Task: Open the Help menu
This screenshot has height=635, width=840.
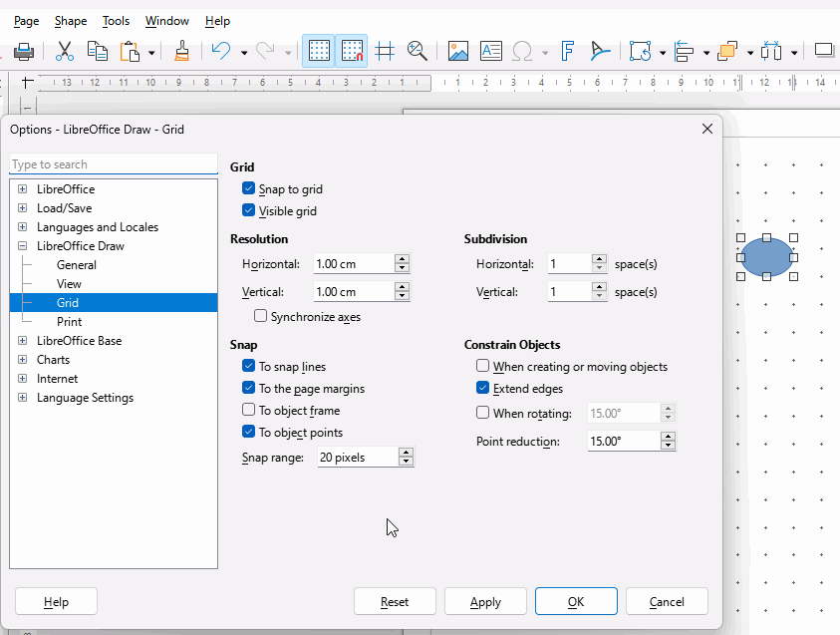Action: (217, 21)
